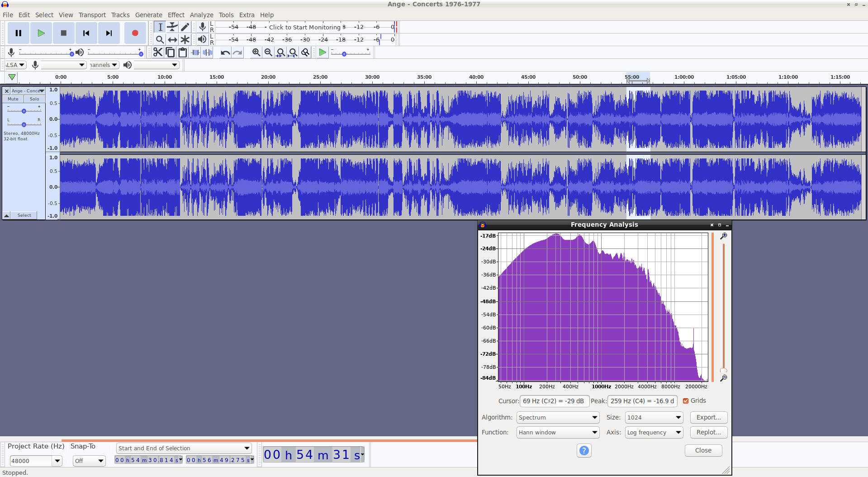The width and height of the screenshot is (868, 477).
Task: Zoom in on the waveform
Action: (256, 52)
